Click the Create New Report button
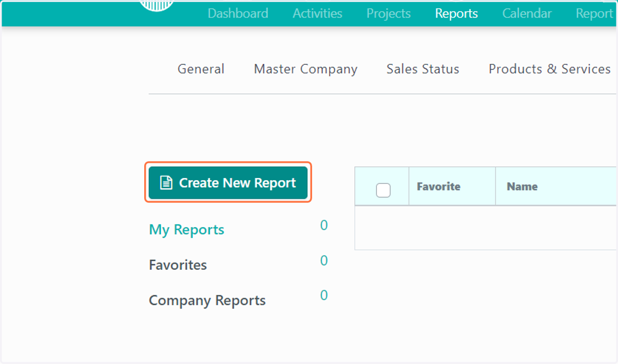Screen dimensions: 618x364 [228, 183]
